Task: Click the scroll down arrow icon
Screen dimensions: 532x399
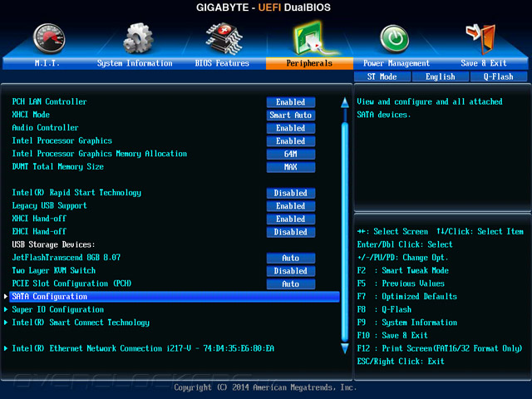Action: click(345, 348)
